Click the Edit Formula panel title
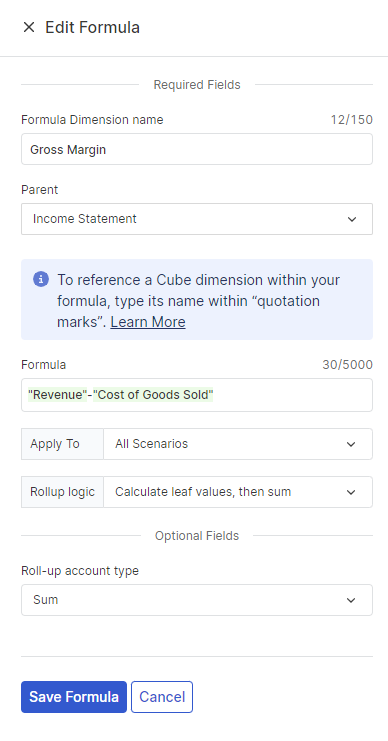 tap(93, 27)
